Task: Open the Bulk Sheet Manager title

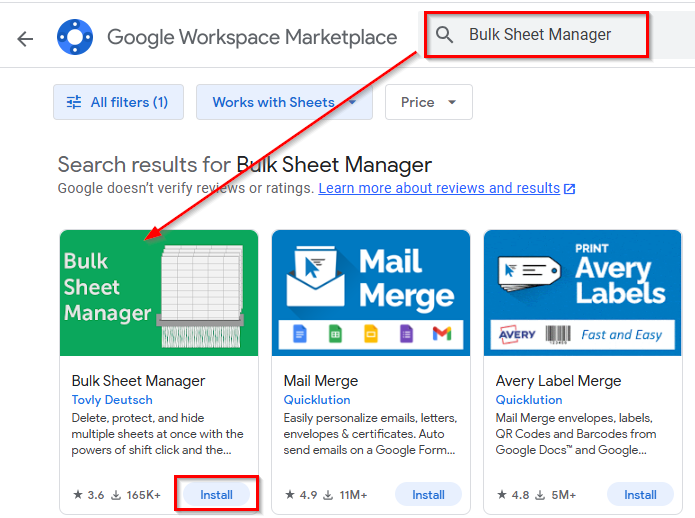Action: click(138, 381)
